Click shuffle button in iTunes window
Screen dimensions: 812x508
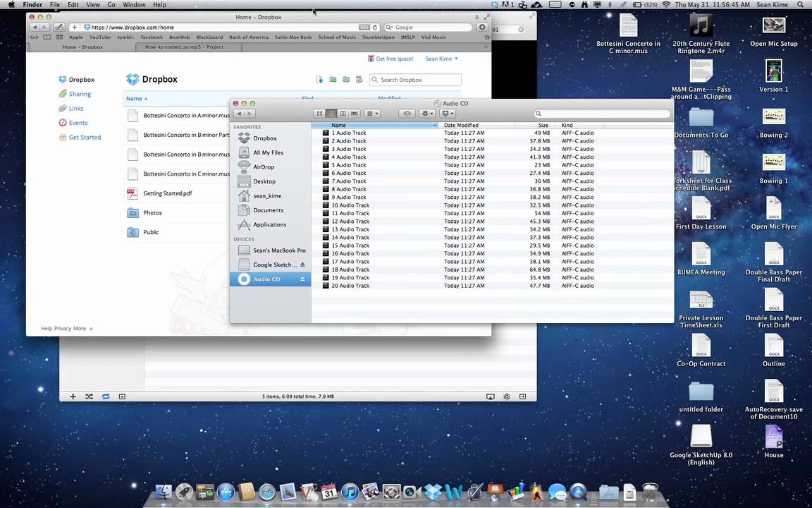(89, 397)
